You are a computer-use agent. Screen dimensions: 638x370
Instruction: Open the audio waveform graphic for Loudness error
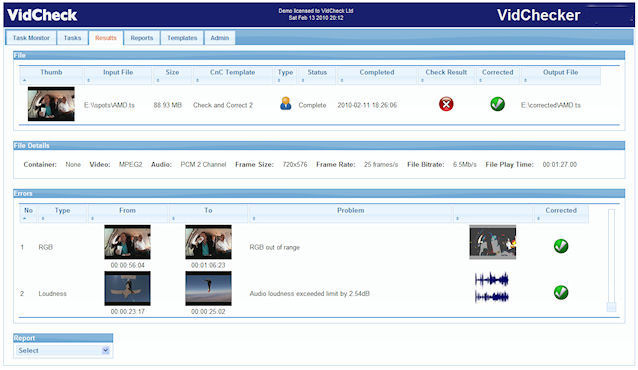(492, 288)
